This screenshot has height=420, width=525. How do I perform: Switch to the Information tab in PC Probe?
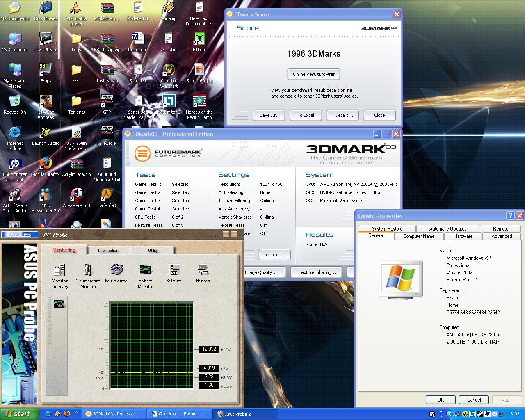(108, 250)
